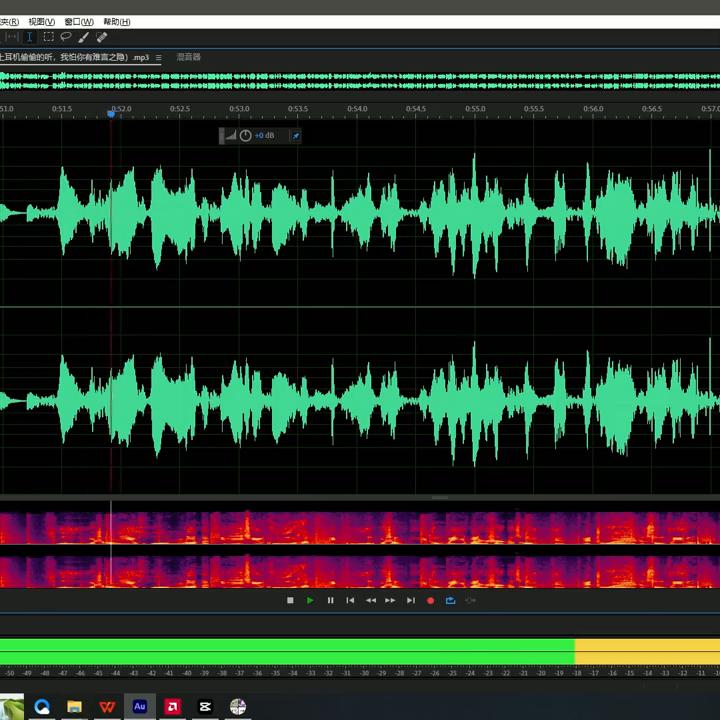
Task: Pick the Paintbrush Selection tool
Action: pyautogui.click(x=84, y=37)
